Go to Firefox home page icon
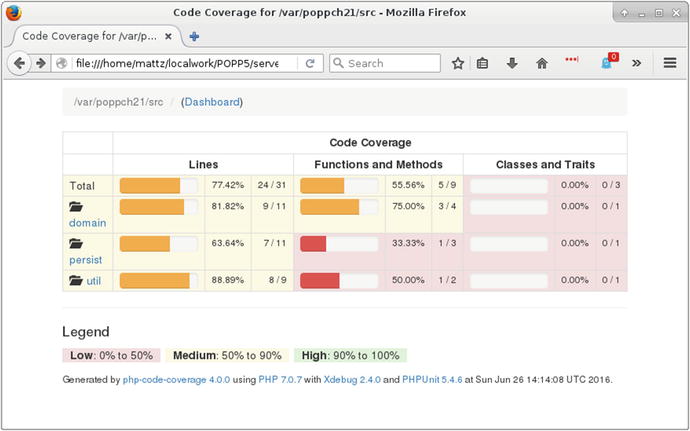 (541, 63)
